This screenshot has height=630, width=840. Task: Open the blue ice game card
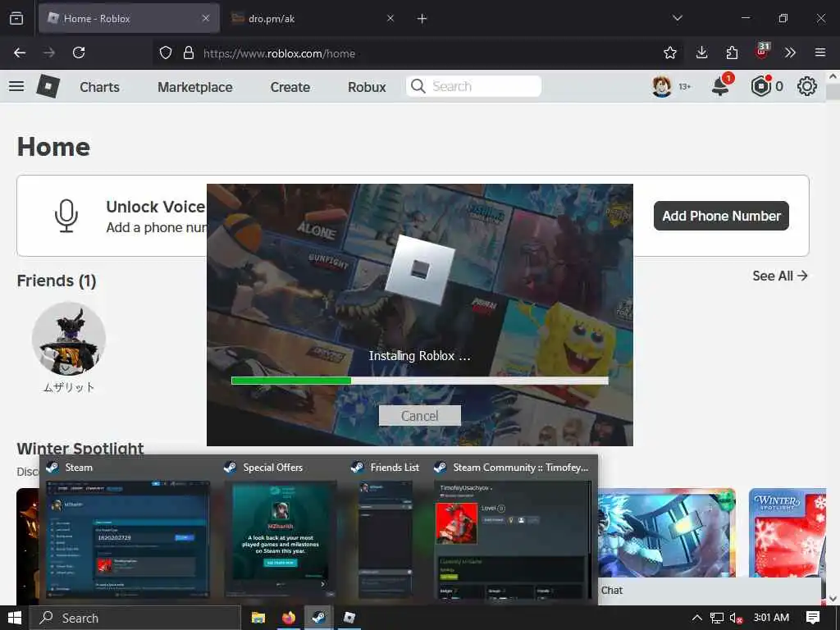(666, 532)
